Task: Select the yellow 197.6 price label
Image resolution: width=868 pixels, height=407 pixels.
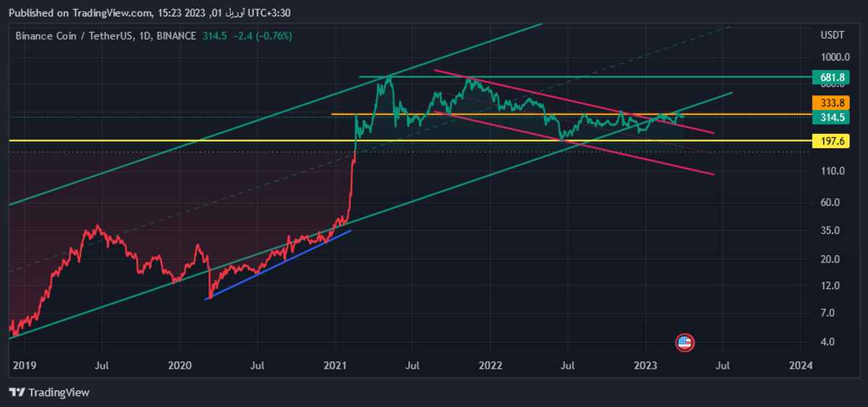Action: 828,141
